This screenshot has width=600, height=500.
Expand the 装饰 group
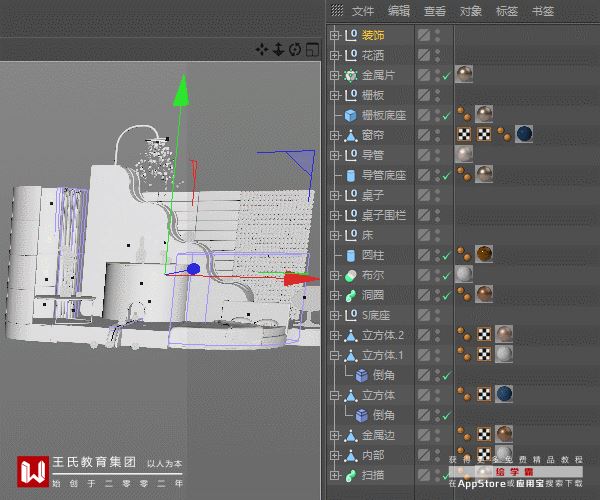tap(335, 35)
